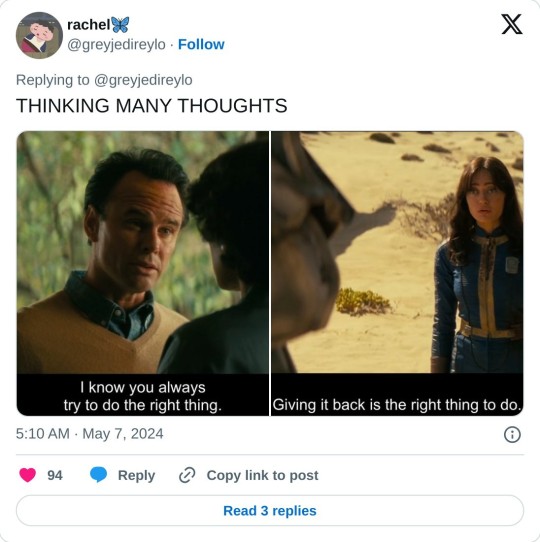This screenshot has width=540, height=542.
Task: Click the 5:10 AM May 7, 2024 timestamp
Action: click(90, 434)
